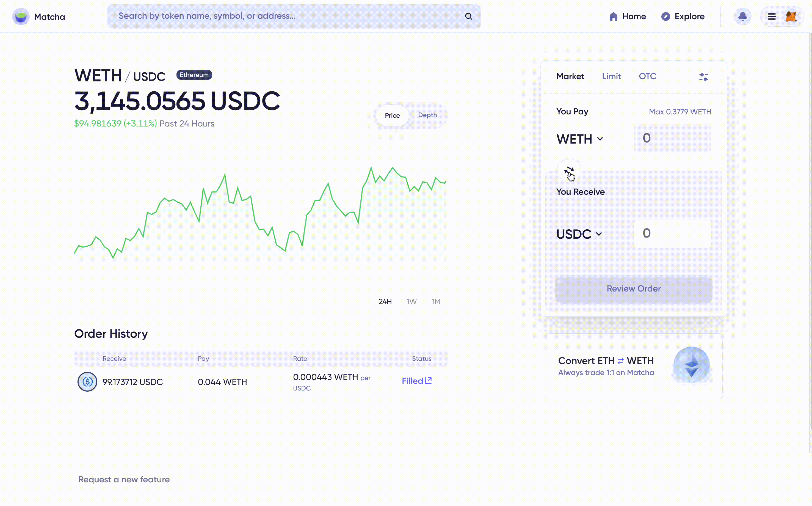Switch to the Limit order tab

pos(611,76)
